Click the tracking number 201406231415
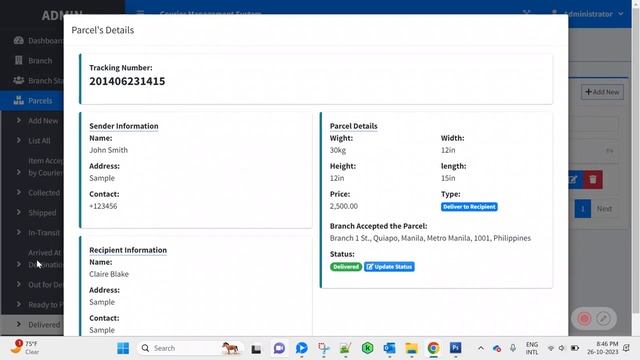The height and width of the screenshot is (360, 640). [x=127, y=81]
